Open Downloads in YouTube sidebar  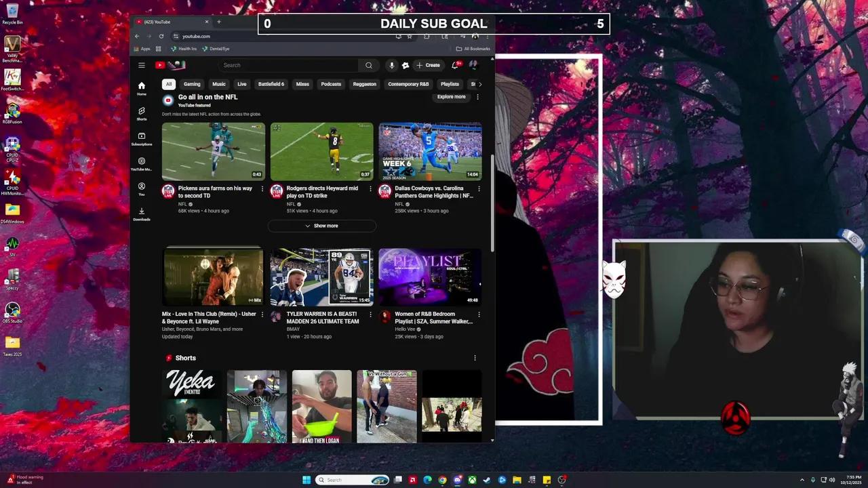pos(141,214)
